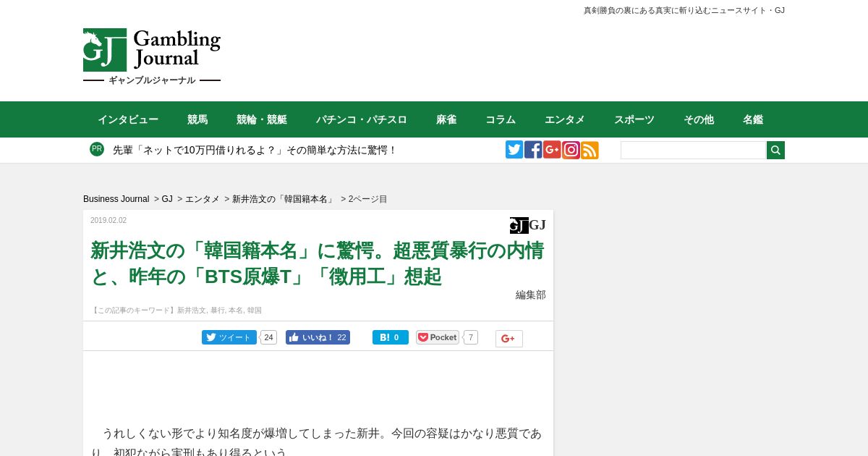
Task: Click the Pocket count 7 bubble
Action: click(x=471, y=337)
